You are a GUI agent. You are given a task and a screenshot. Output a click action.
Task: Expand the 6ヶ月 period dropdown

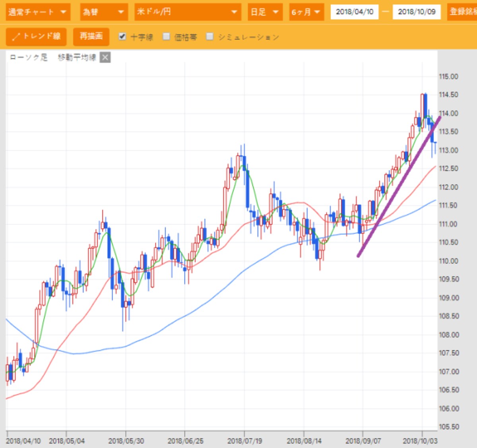coord(306,12)
